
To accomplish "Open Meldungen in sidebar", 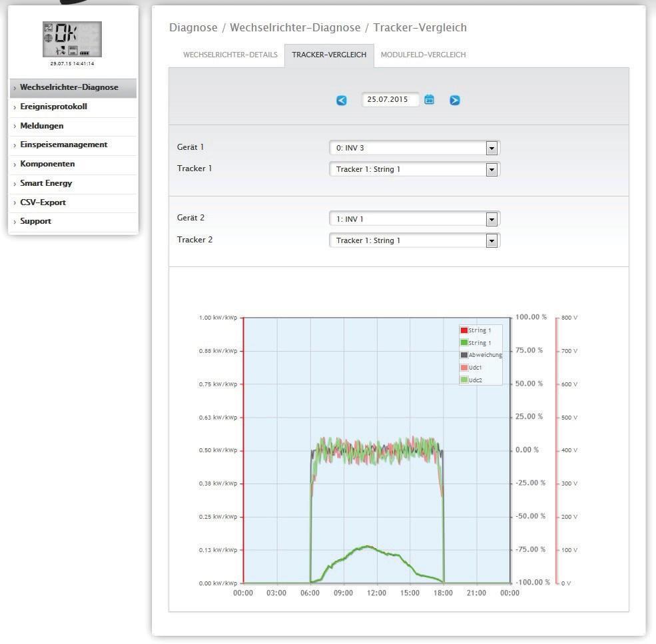I will click(x=73, y=126).
